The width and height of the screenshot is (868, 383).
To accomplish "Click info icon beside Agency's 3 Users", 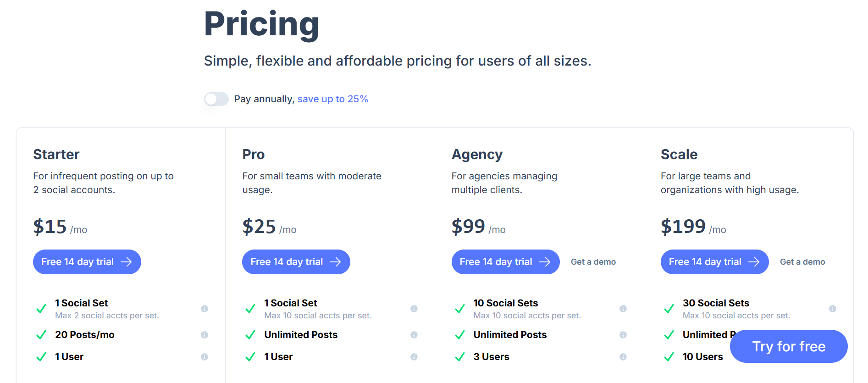I will pyautogui.click(x=623, y=356).
